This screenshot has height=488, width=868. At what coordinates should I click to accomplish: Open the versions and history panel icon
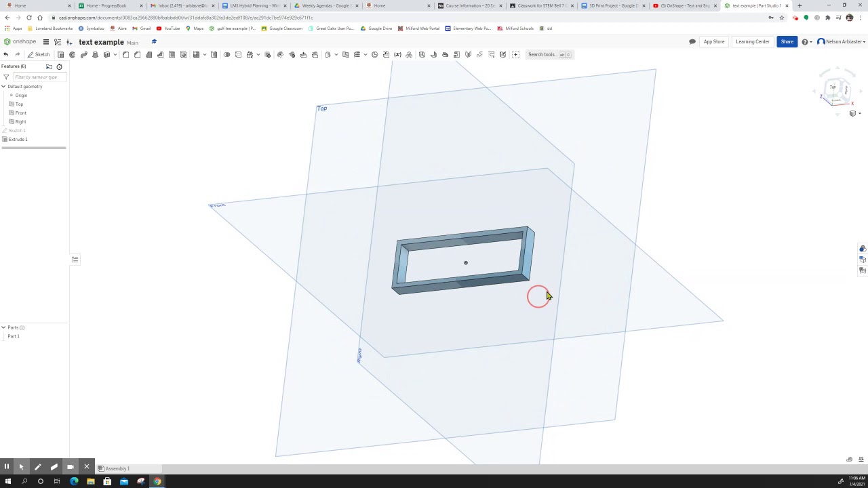click(x=58, y=42)
